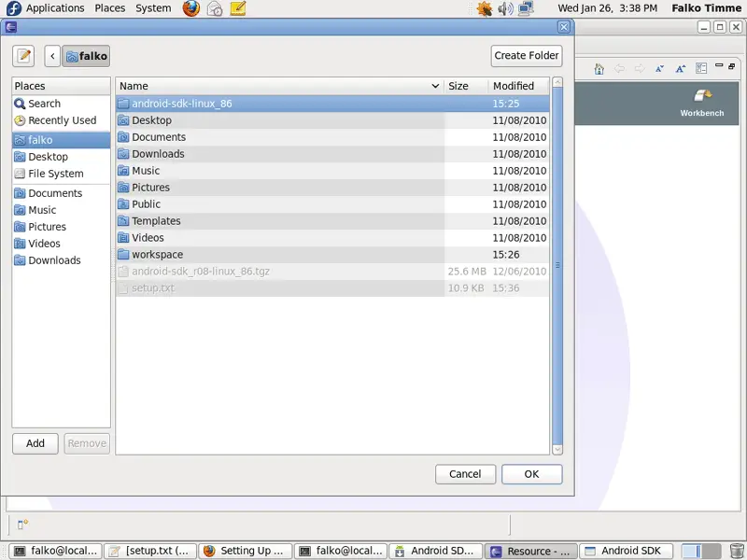Image resolution: width=747 pixels, height=560 pixels.
Task: Switch to setup.txt taskbar window
Action: [150, 551]
